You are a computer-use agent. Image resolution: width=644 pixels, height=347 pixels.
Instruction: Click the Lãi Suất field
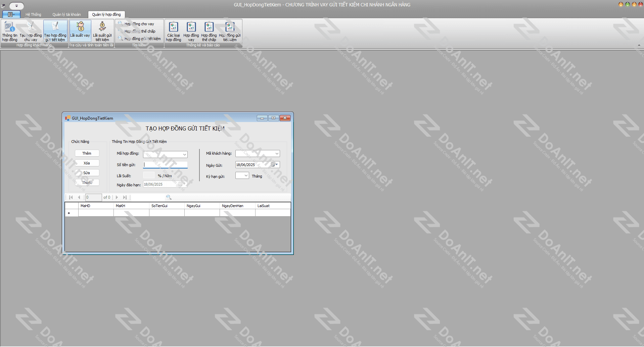149,175
